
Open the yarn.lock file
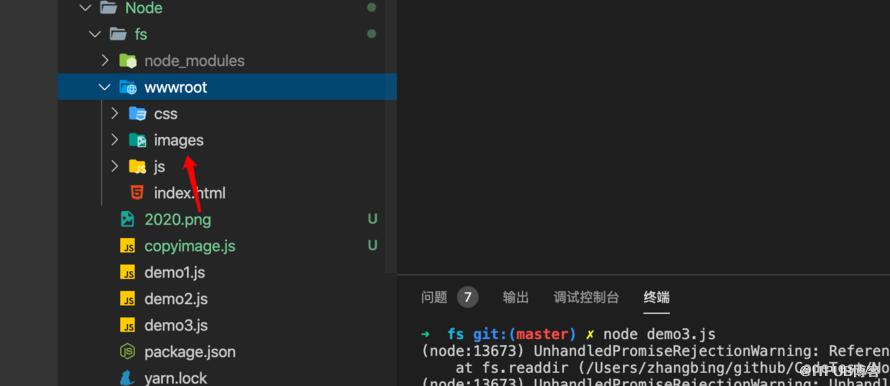click(x=175, y=378)
